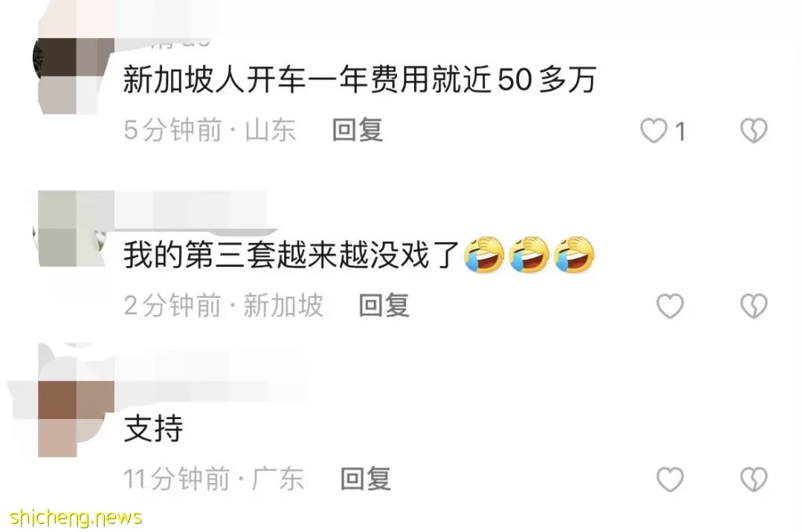Viewport: 803px width, 532px height.
Task: Select comment text 我的第三套越来越没戏了
Action: click(291, 255)
